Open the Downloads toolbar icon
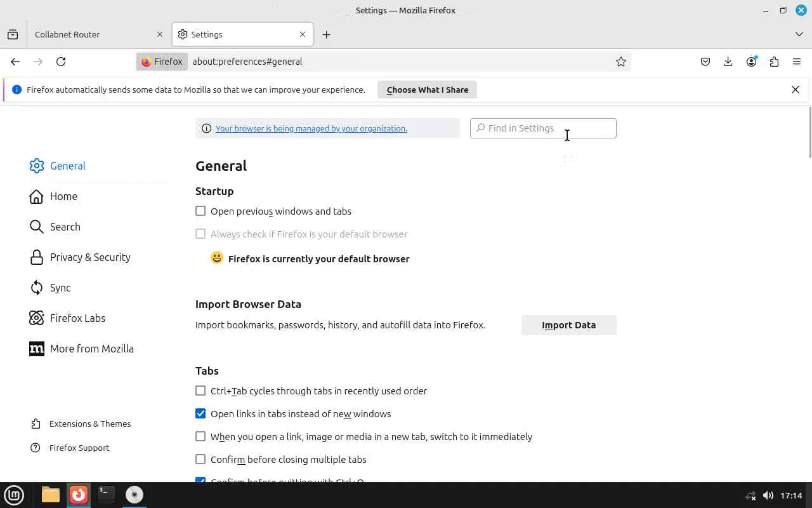Image resolution: width=812 pixels, height=508 pixels. click(x=728, y=62)
